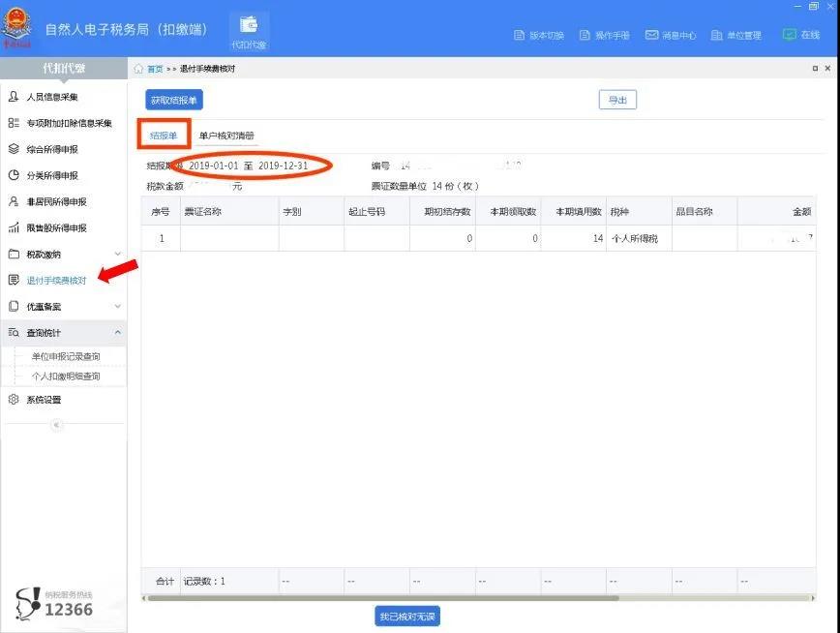Select 单位申报记录查询 submenu item
Screen dimensions: 840x633
65,357
